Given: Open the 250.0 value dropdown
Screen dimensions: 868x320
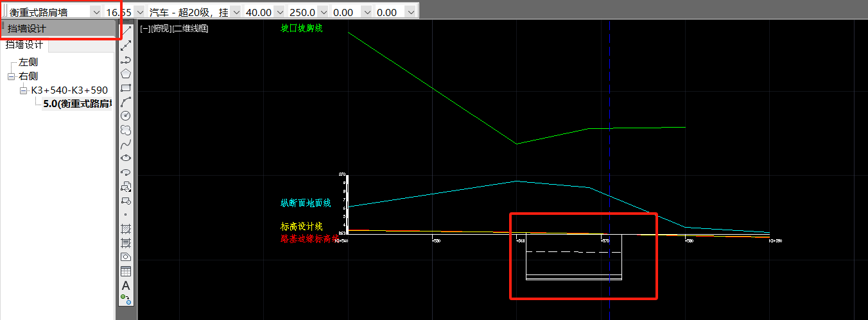Looking at the screenshot, I should coord(323,12).
